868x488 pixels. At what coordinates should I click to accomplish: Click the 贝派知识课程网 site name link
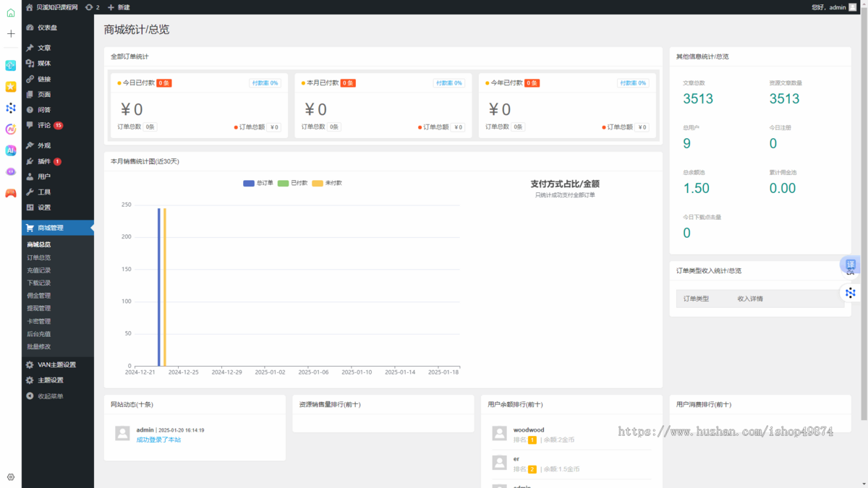(51, 7)
